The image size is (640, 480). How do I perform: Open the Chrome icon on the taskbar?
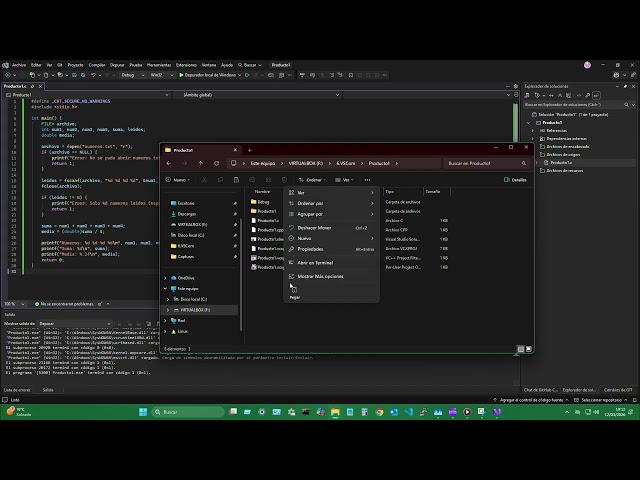click(380, 412)
